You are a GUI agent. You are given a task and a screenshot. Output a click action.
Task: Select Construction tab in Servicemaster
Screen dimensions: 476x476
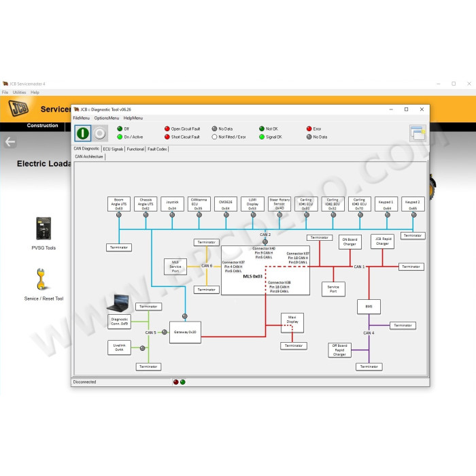[42, 126]
